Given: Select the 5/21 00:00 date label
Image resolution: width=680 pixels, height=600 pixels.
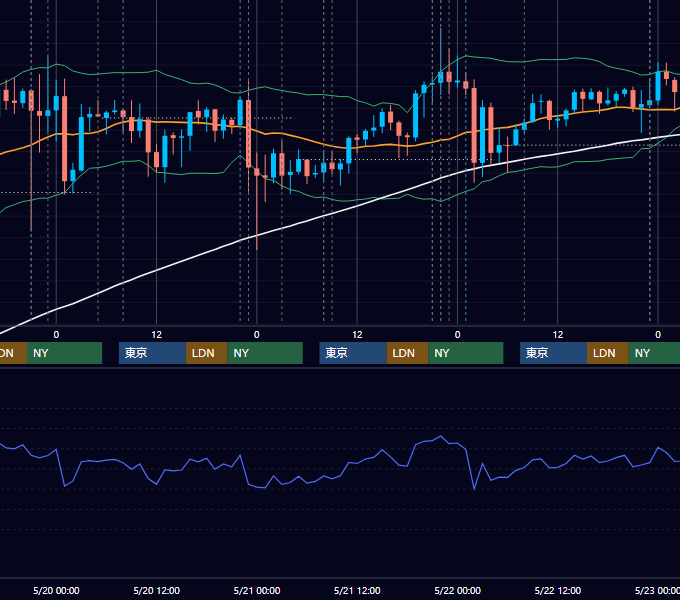Looking at the screenshot, I should 257,590.
